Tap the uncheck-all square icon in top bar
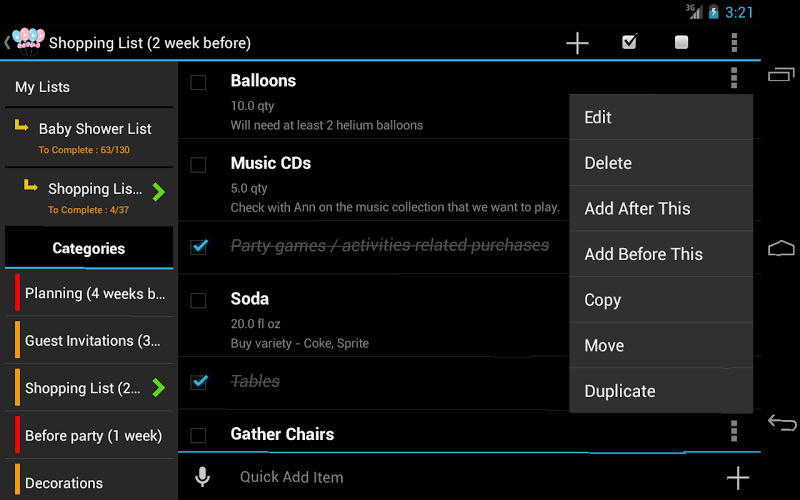The image size is (800, 500). pos(681,43)
